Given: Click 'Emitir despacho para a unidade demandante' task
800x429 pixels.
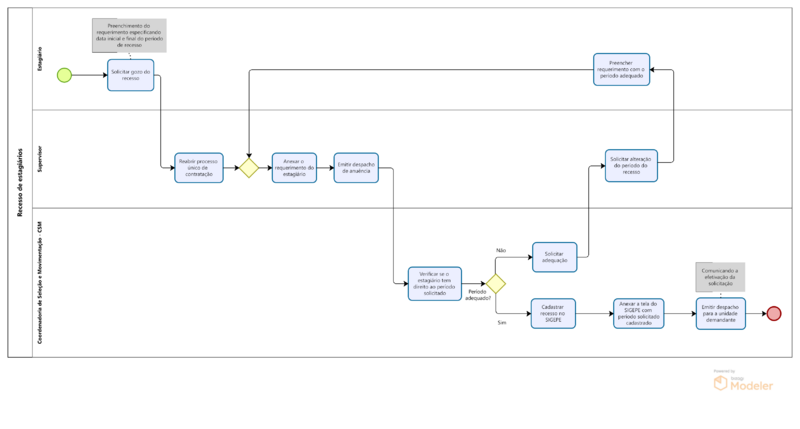Looking at the screenshot, I should (x=721, y=313).
